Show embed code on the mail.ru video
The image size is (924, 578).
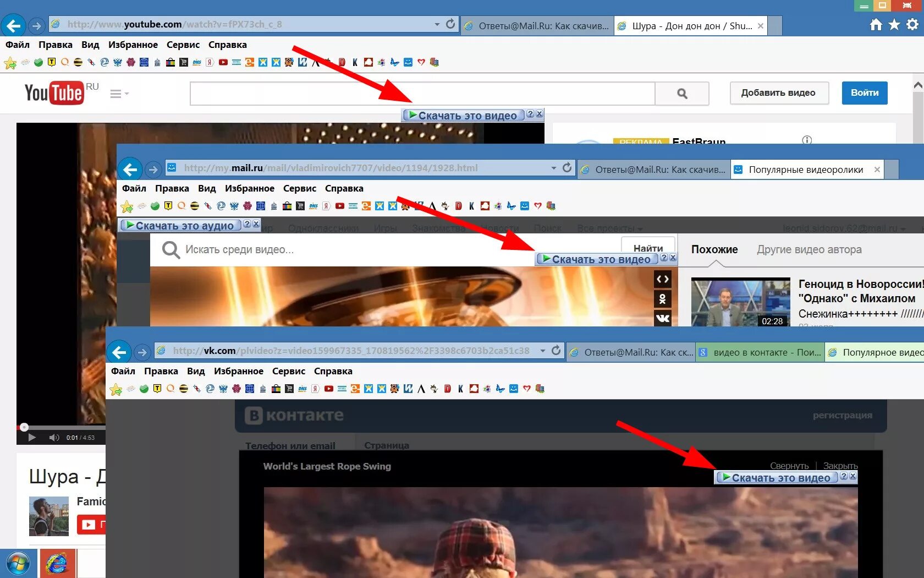click(663, 279)
